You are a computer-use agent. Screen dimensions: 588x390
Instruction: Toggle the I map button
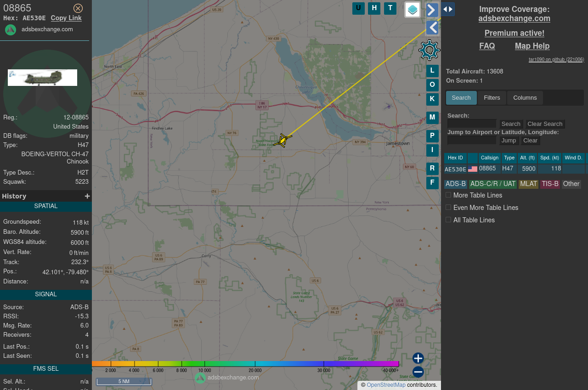(432, 150)
